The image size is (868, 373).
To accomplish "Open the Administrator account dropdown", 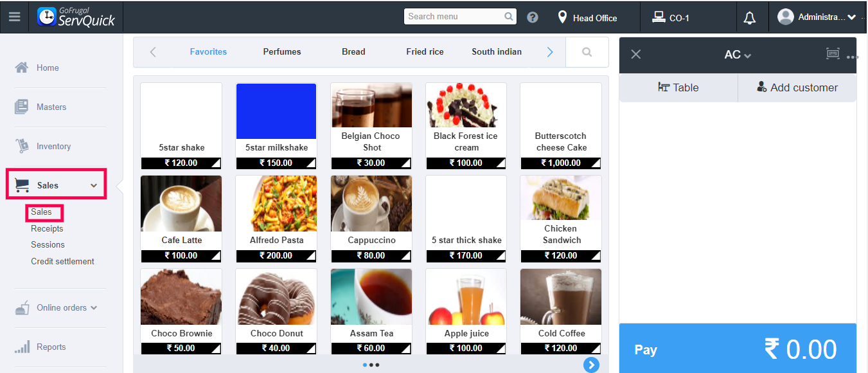I will tap(817, 17).
